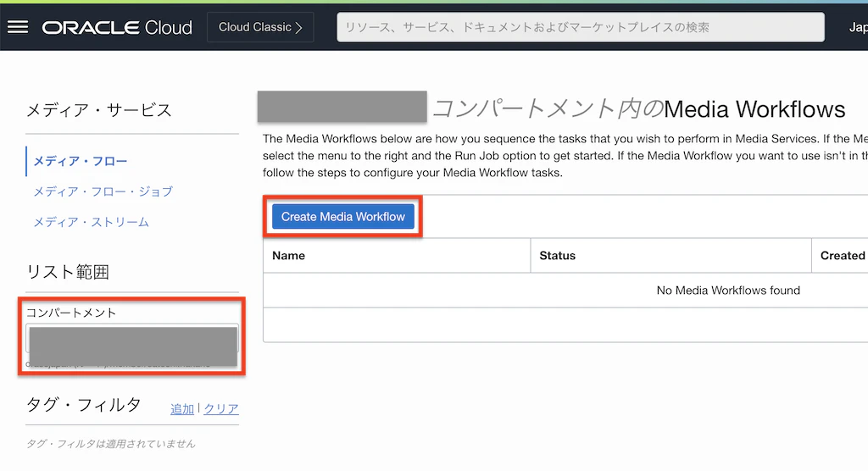Open the region selector at top right
This screenshot has width=868, height=471.
point(858,27)
